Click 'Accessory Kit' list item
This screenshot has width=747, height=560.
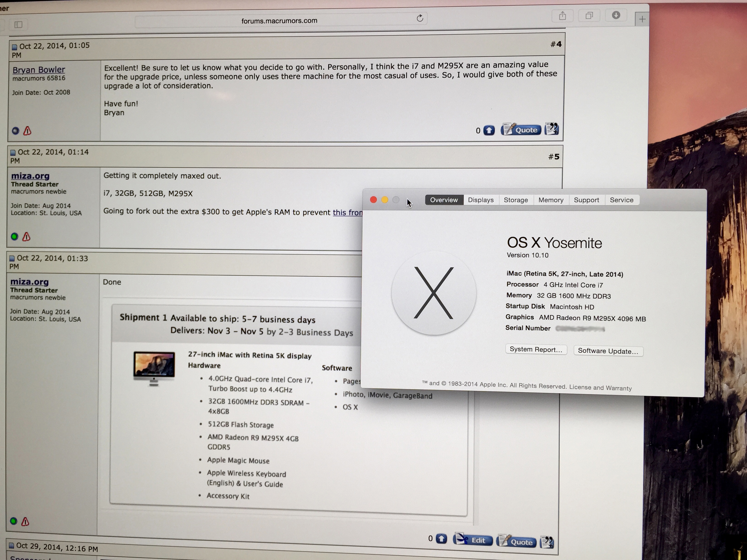[x=228, y=496]
